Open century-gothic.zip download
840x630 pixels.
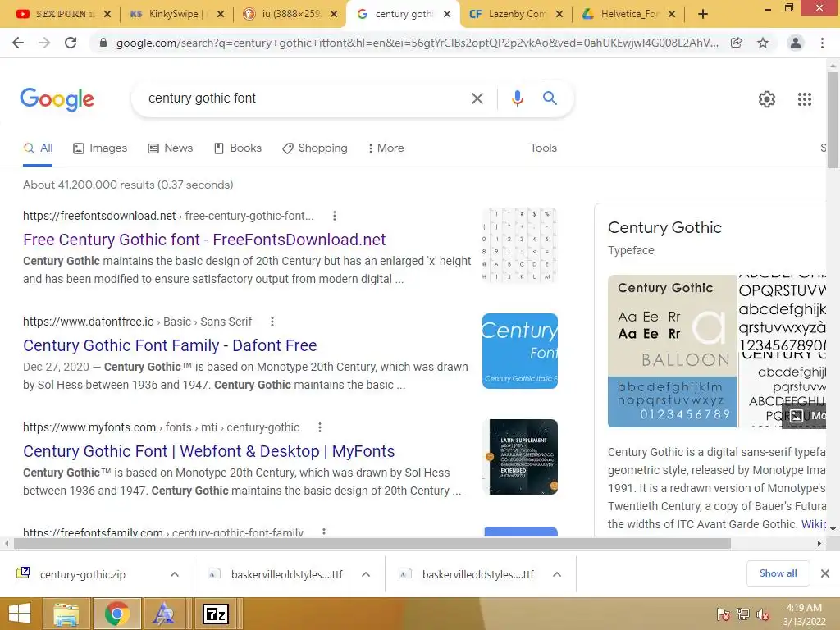pyautogui.click(x=83, y=574)
